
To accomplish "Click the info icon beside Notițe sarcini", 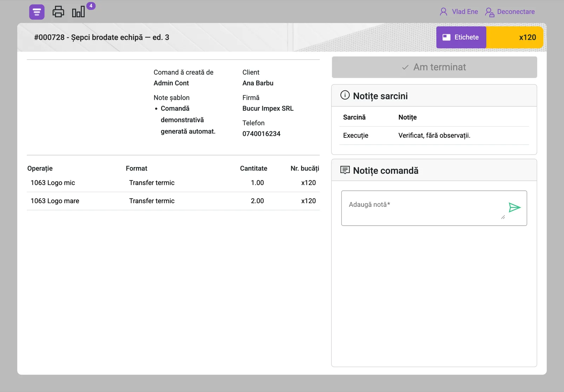I will click(345, 95).
